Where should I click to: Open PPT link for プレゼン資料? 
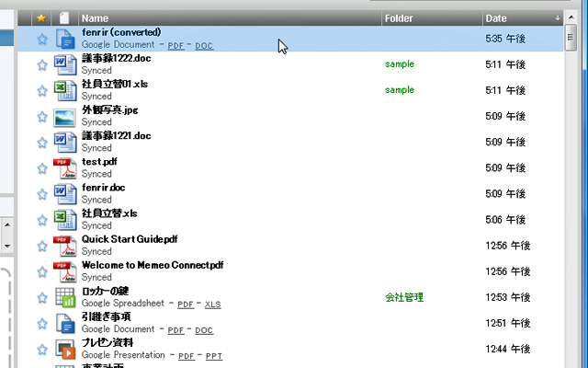coord(214,356)
